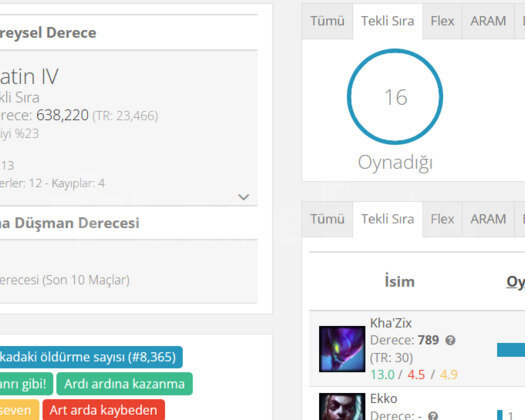Screen dimensions: 525x420
Task: Click the blue öldürme sayısı (#8,365) badge
Action: point(91,357)
